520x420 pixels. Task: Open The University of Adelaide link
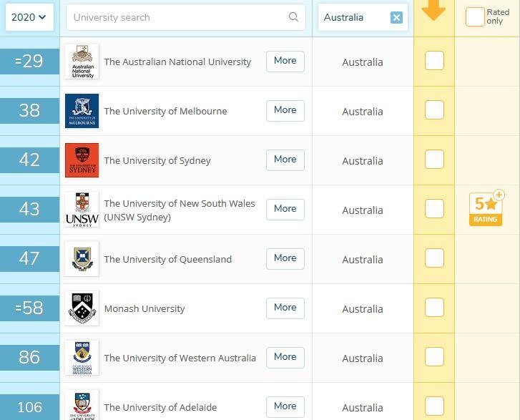click(x=160, y=407)
